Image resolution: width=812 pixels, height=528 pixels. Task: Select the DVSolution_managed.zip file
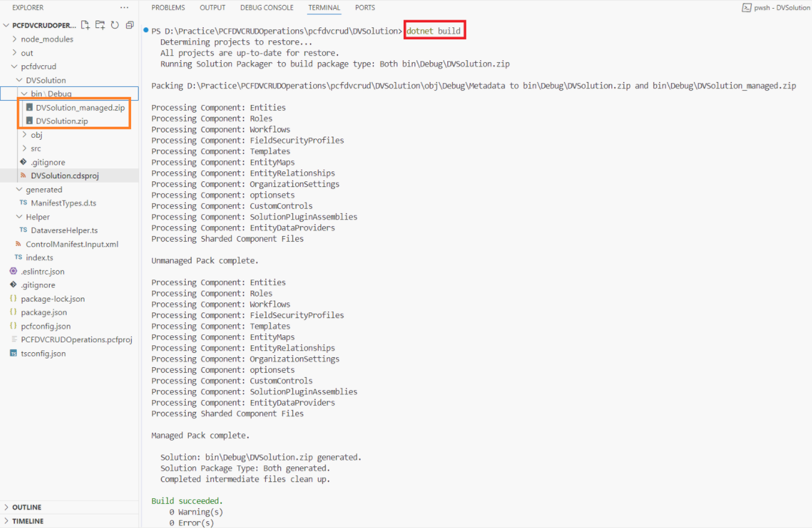tap(80, 107)
